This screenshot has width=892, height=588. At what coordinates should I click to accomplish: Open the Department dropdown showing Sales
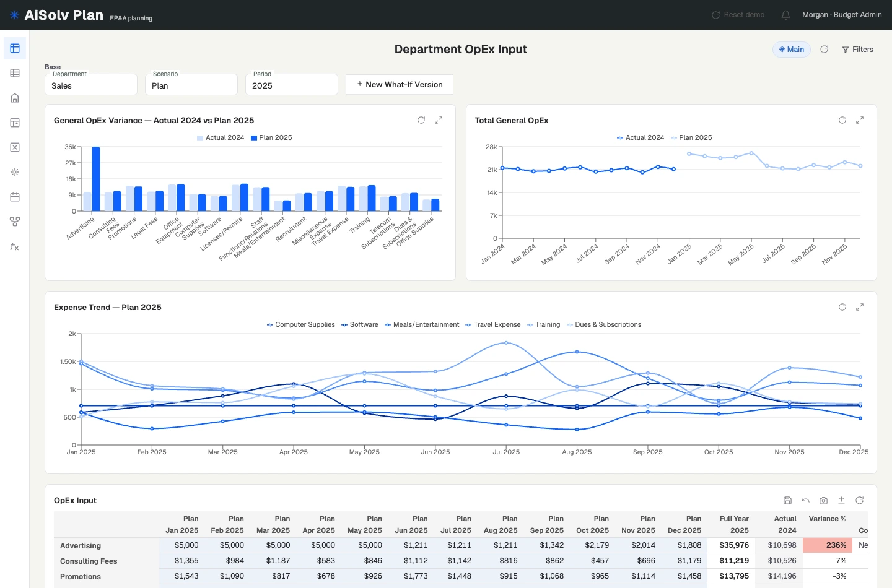(x=91, y=85)
